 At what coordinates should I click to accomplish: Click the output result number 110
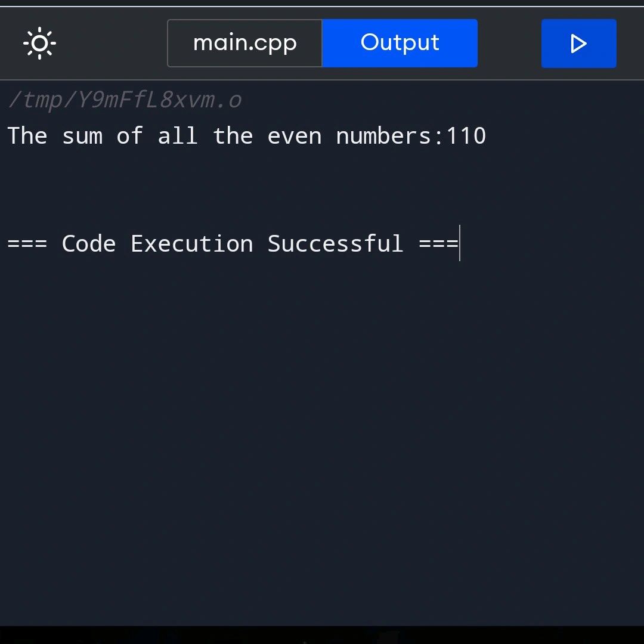(x=466, y=136)
